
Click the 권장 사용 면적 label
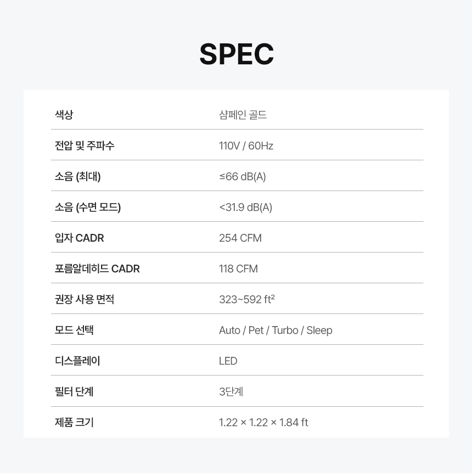click(x=84, y=299)
